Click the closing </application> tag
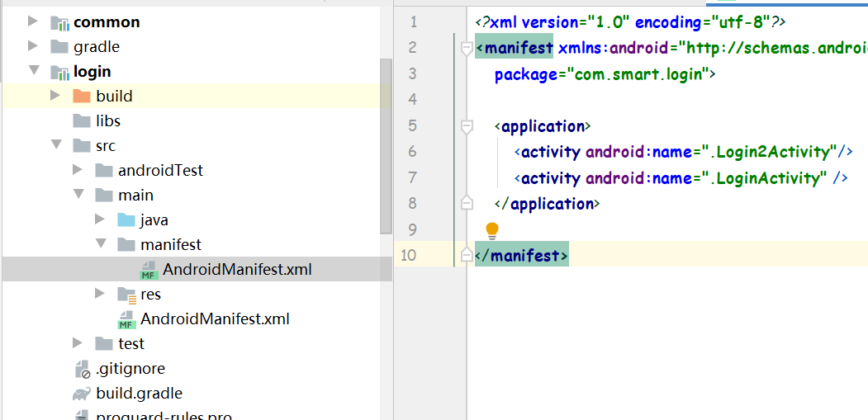 pos(548,204)
